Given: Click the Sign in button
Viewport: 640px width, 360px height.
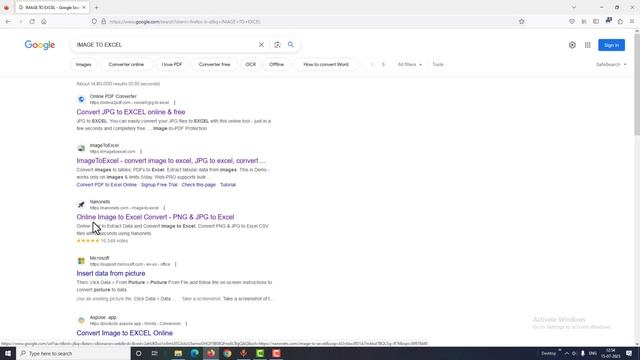Looking at the screenshot, I should click(x=611, y=45).
